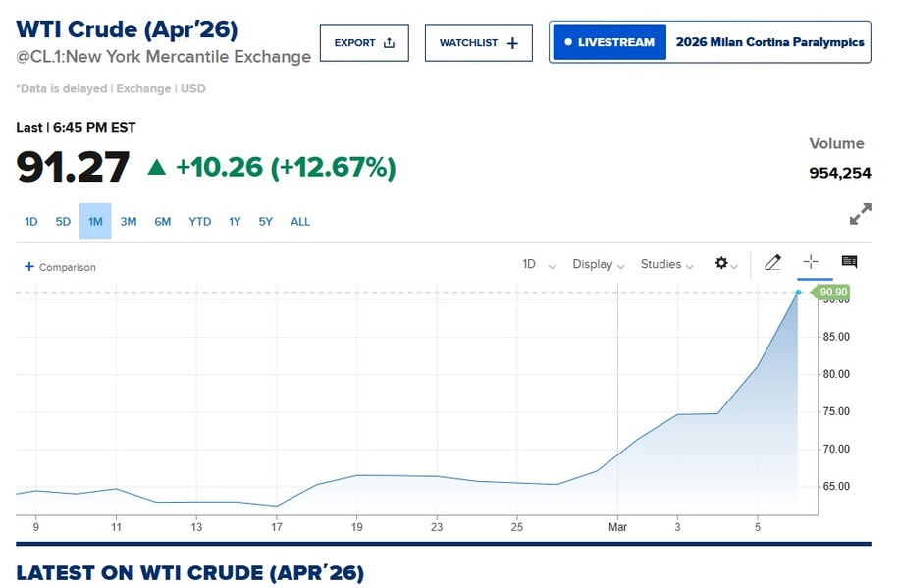Toggle the crosshair tool
898x588 pixels.
[811, 262]
